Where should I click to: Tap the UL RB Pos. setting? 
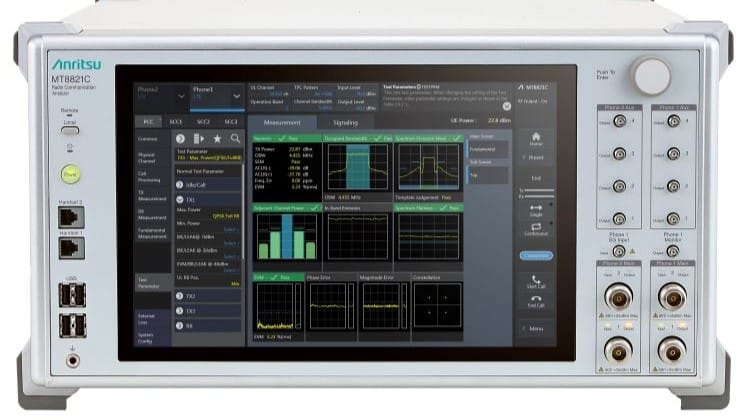[208, 280]
